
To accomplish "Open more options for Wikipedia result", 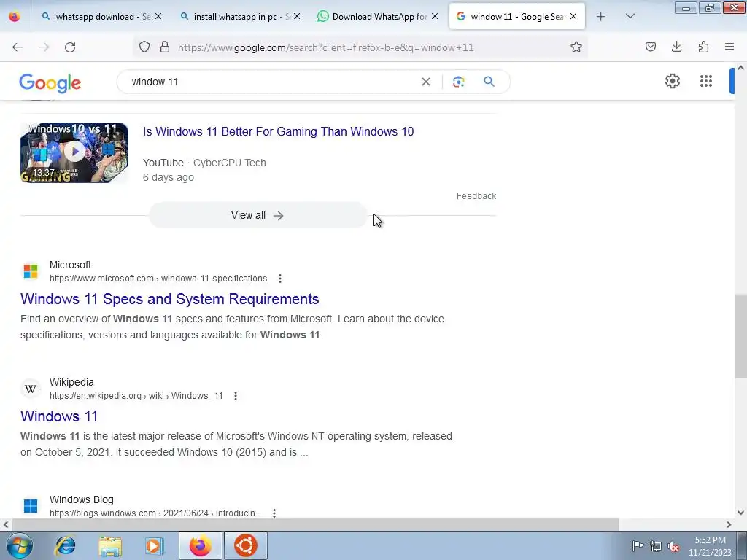I will point(236,396).
